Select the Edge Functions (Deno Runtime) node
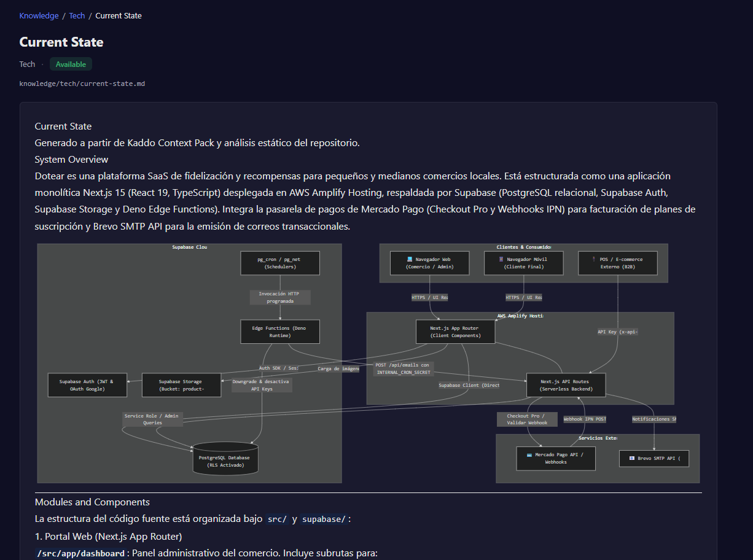This screenshot has height=560, width=753. [280, 332]
